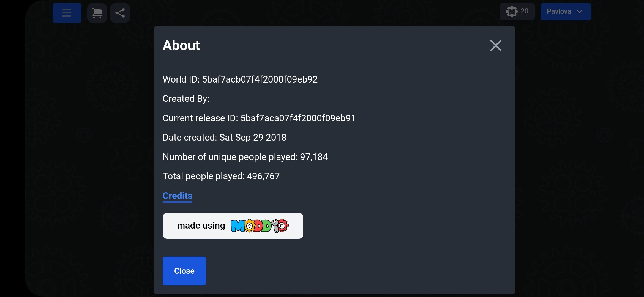644x297 pixels.
Task: Click the Date created line
Action: coord(225,137)
